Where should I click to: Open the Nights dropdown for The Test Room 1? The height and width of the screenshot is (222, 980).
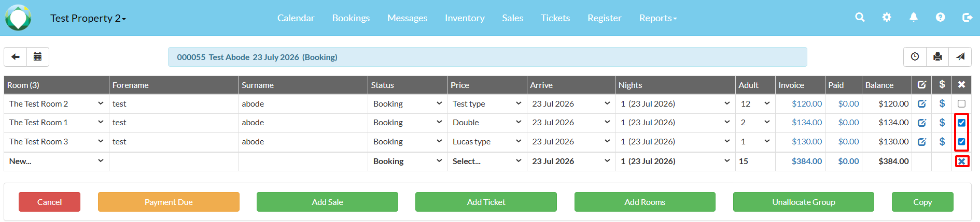(675, 123)
